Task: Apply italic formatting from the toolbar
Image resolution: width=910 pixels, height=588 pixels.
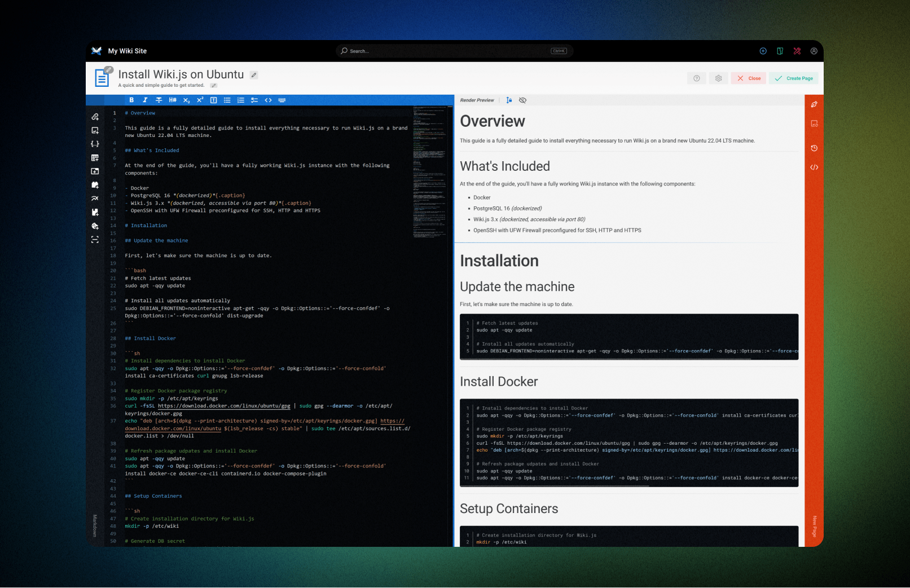Action: (x=145, y=100)
